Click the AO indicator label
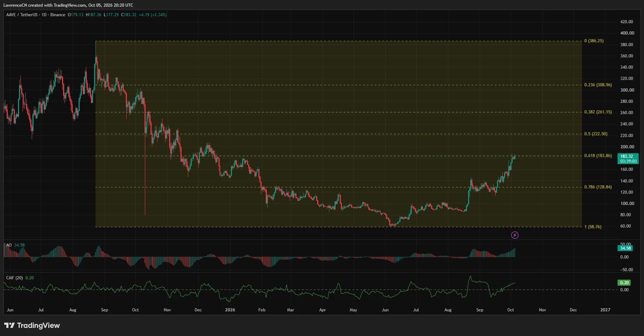This screenshot has width=644, height=336. pos(9,245)
